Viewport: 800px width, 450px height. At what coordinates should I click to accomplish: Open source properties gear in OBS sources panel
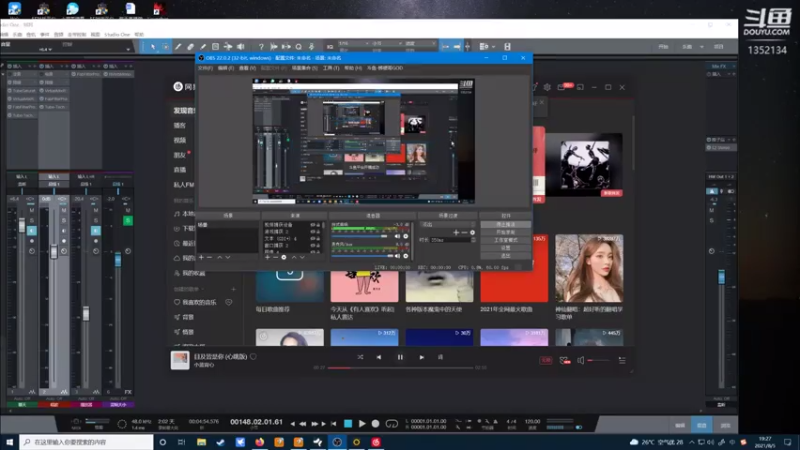[x=284, y=257]
